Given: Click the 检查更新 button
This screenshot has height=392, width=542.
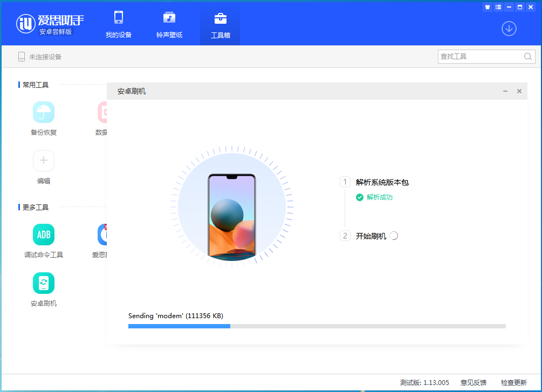Looking at the screenshot, I should [513, 382].
